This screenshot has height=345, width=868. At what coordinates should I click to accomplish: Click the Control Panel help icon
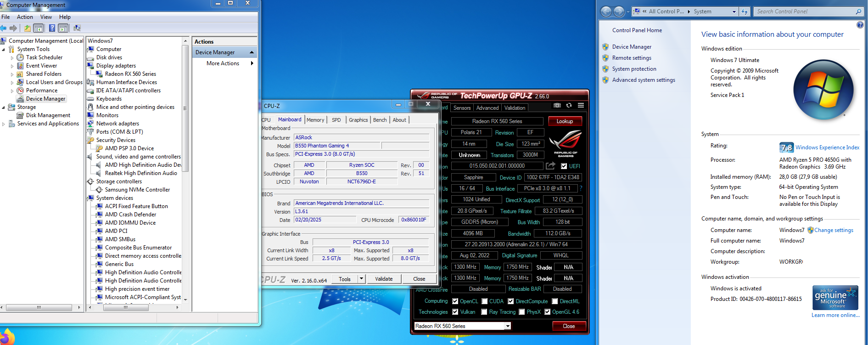coord(860,25)
